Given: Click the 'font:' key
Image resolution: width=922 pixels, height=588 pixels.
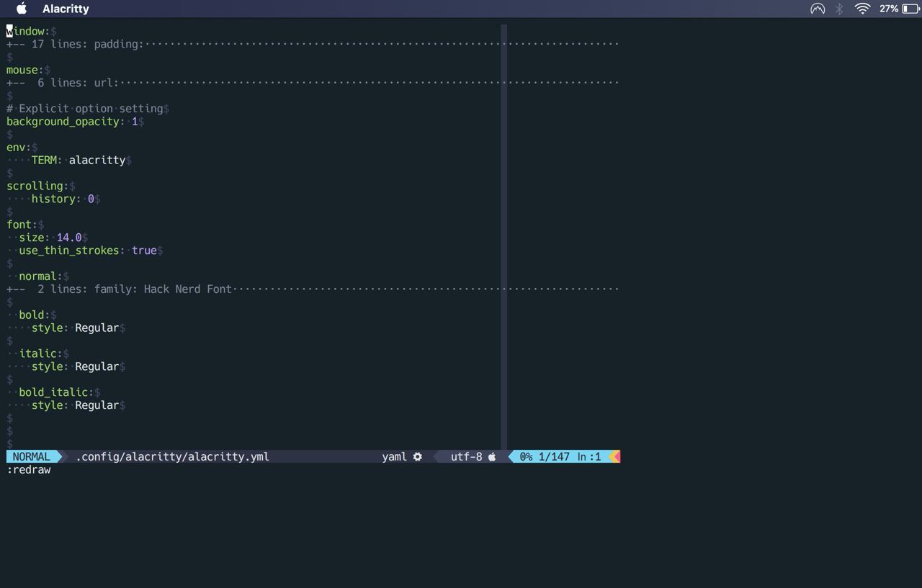Looking at the screenshot, I should tap(22, 225).
